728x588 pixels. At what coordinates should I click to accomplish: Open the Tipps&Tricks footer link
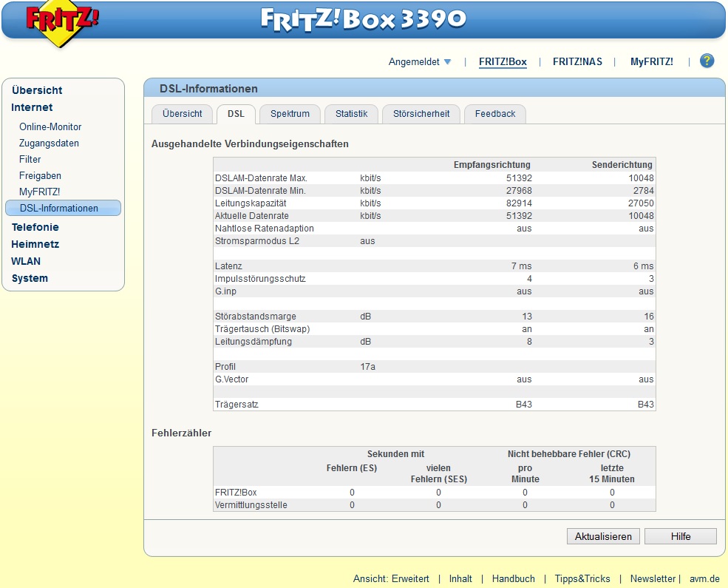click(x=582, y=578)
